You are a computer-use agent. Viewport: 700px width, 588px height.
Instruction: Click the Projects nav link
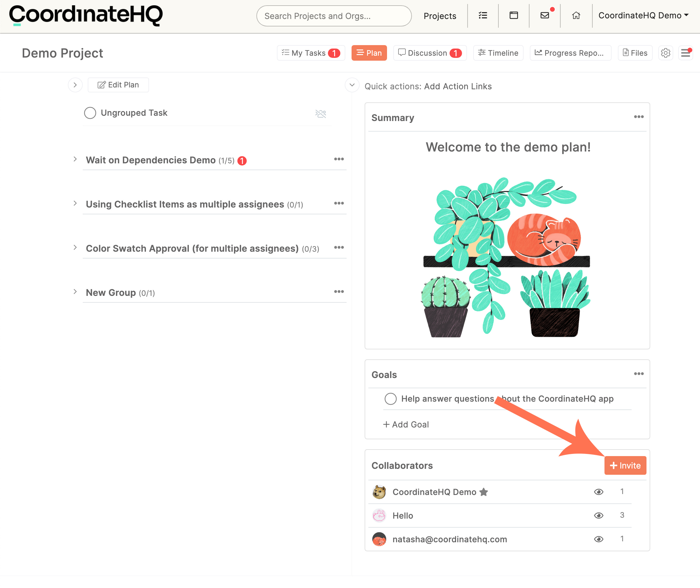coord(440,16)
